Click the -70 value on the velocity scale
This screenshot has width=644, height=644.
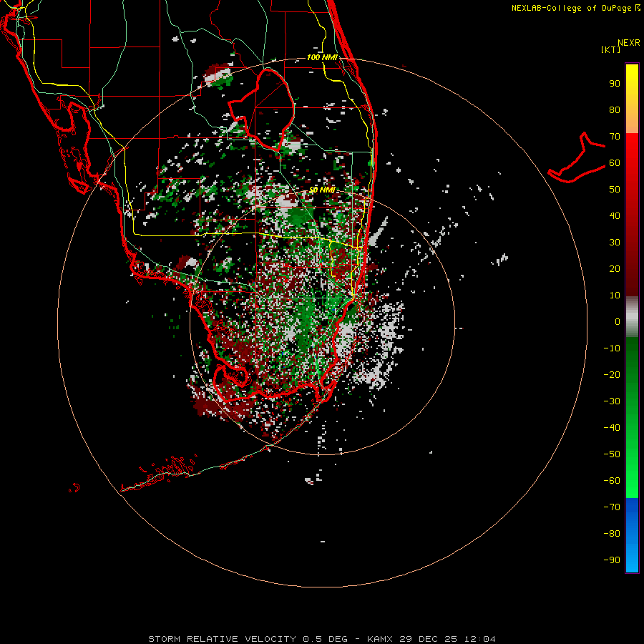click(612, 507)
